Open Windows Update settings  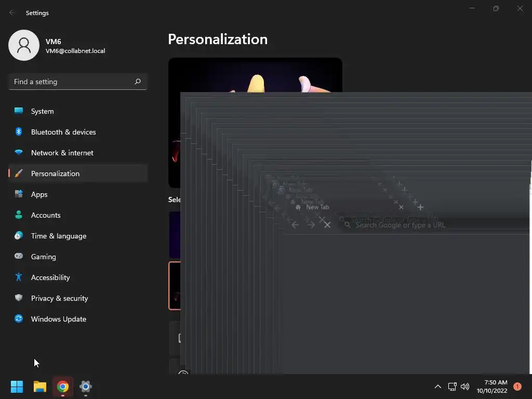coord(78,319)
